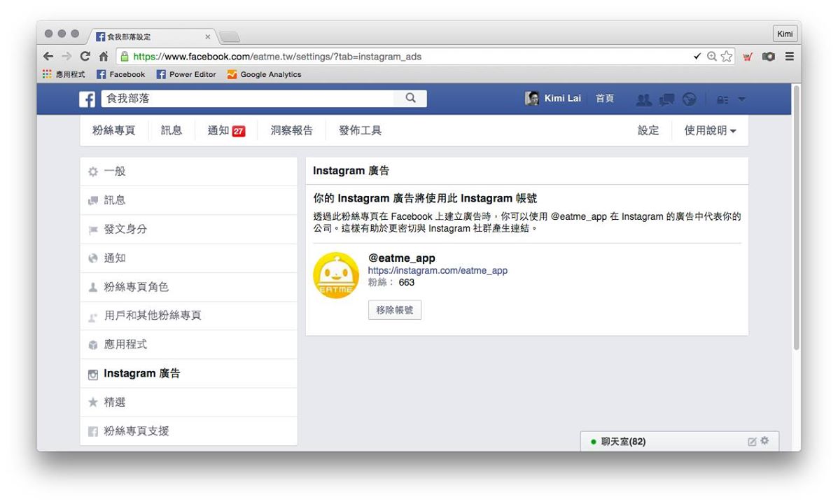Close the 食我部落設定 browser tab
The width and height of the screenshot is (838, 504).
click(x=208, y=37)
